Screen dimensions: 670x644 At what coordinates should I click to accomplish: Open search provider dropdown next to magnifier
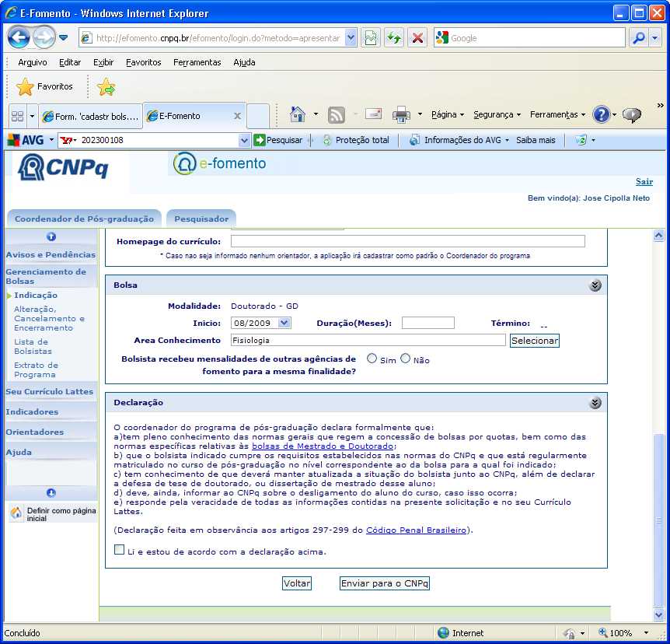click(x=654, y=38)
